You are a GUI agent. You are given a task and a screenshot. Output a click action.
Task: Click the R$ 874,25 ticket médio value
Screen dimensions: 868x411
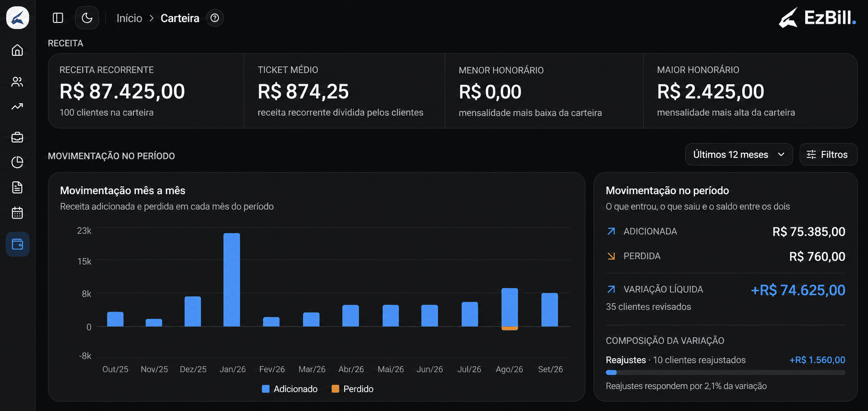(x=303, y=91)
